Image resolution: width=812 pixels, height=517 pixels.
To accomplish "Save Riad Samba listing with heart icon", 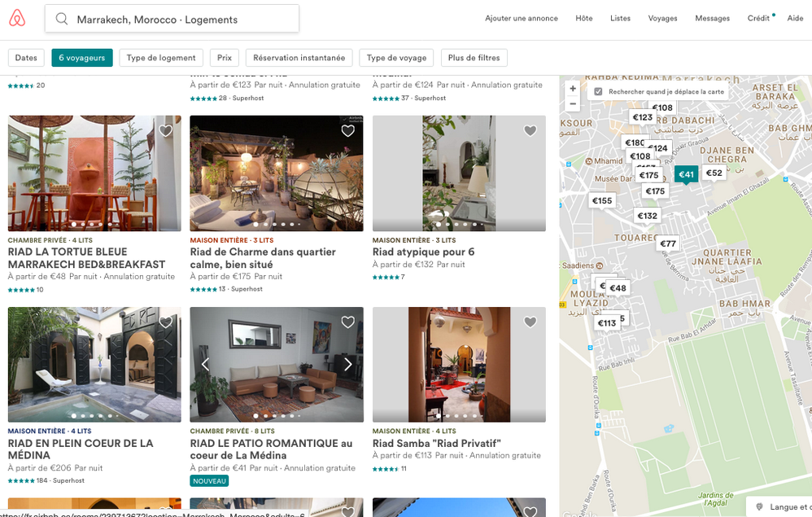I will [x=530, y=322].
